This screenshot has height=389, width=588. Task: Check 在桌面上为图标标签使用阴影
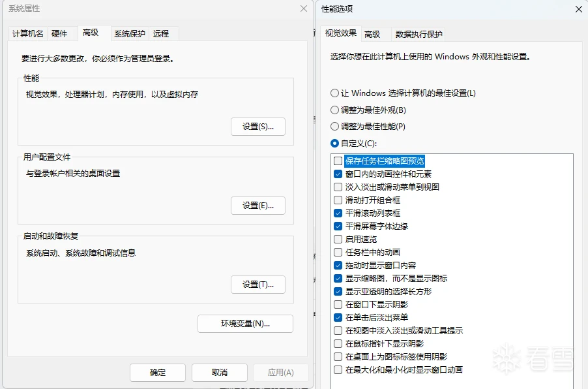click(338, 357)
